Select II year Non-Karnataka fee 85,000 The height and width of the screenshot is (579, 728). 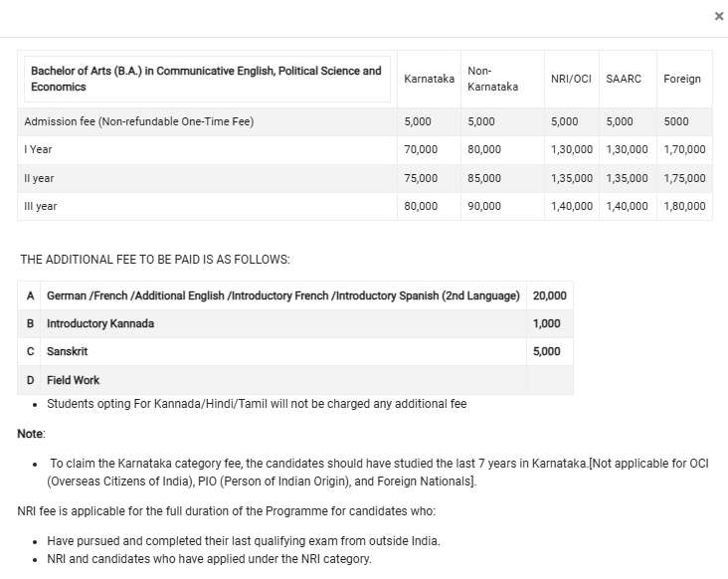[484, 178]
